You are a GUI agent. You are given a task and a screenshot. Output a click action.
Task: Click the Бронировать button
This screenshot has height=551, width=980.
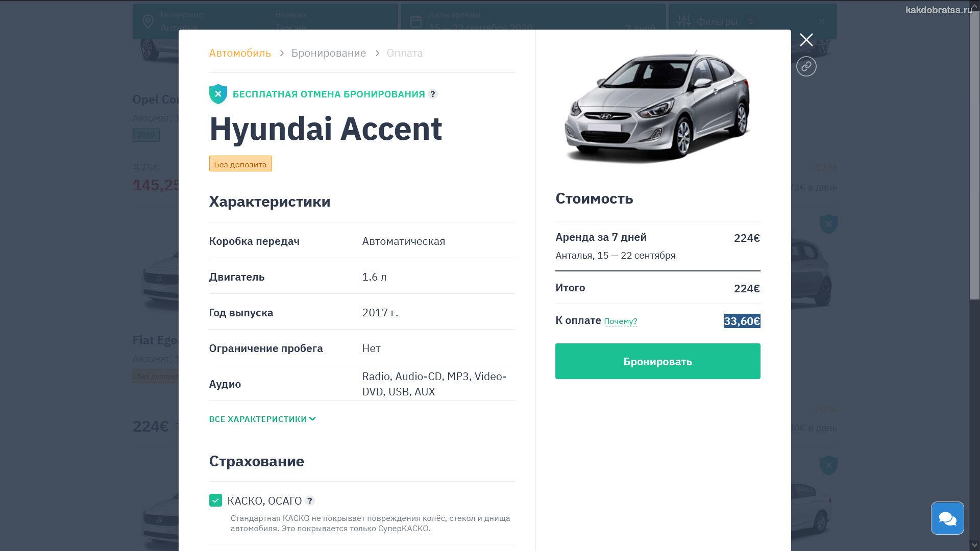pos(657,361)
